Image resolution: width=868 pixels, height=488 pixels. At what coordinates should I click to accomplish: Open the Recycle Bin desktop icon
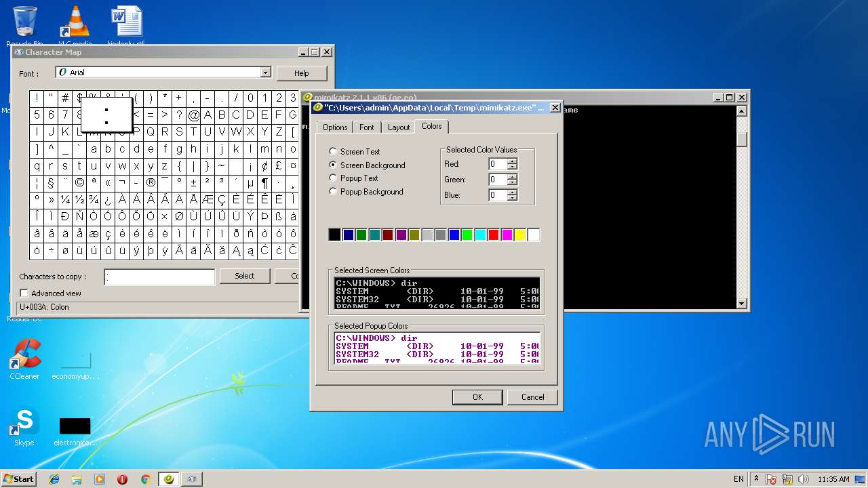(24, 23)
